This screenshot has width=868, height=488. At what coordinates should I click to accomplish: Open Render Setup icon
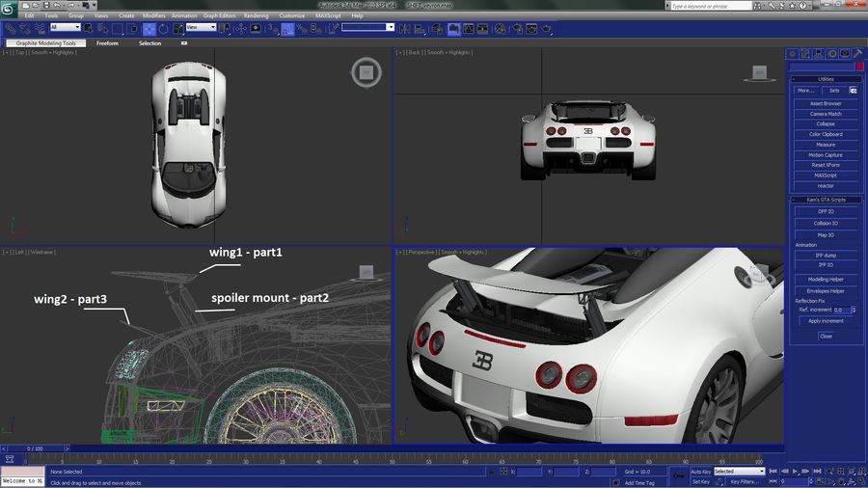coord(518,29)
